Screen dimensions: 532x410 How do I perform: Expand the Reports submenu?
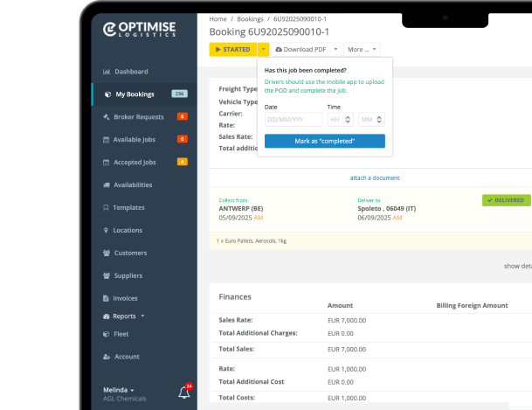pyautogui.click(x=128, y=316)
